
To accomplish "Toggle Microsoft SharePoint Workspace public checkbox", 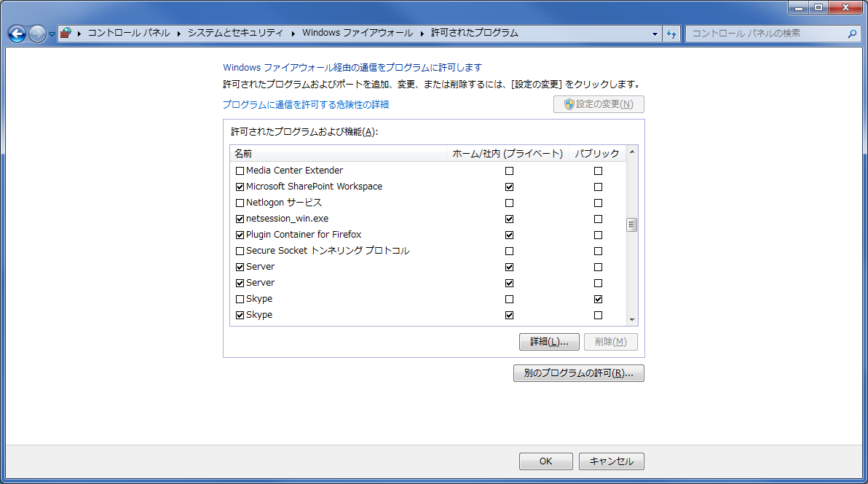I will tap(598, 187).
